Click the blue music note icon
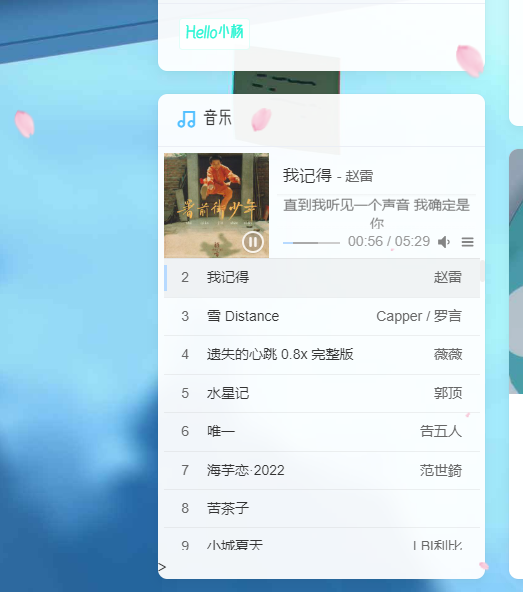This screenshot has width=523, height=592. click(x=186, y=119)
